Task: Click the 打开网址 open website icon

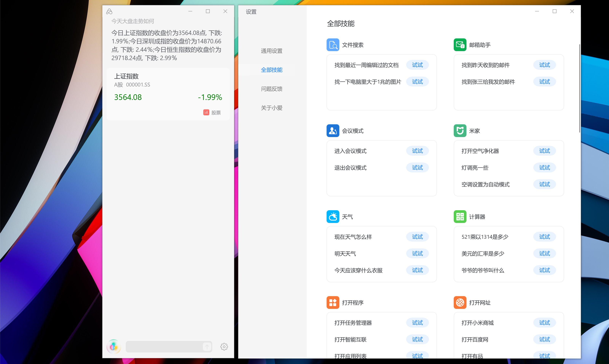Action: tap(460, 302)
